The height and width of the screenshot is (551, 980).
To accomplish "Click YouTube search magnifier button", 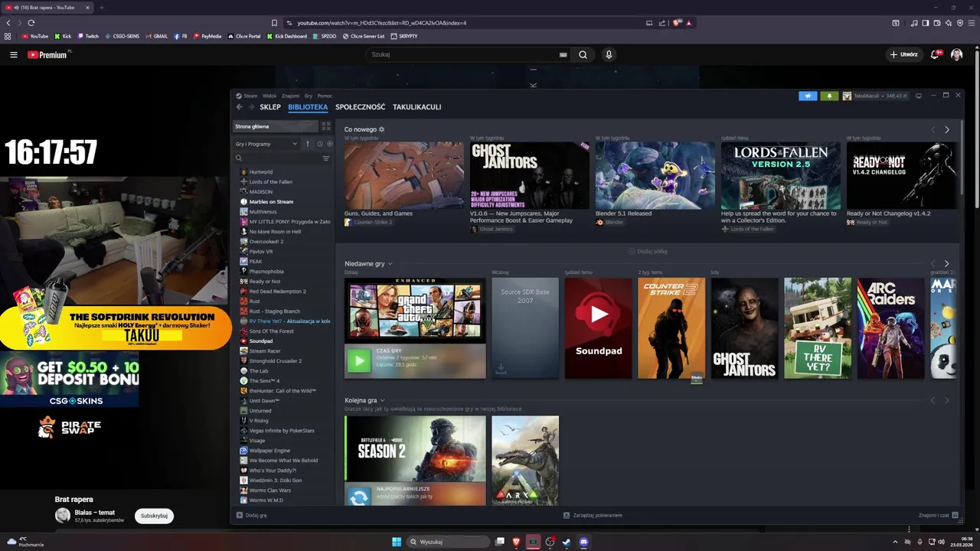I will point(583,54).
